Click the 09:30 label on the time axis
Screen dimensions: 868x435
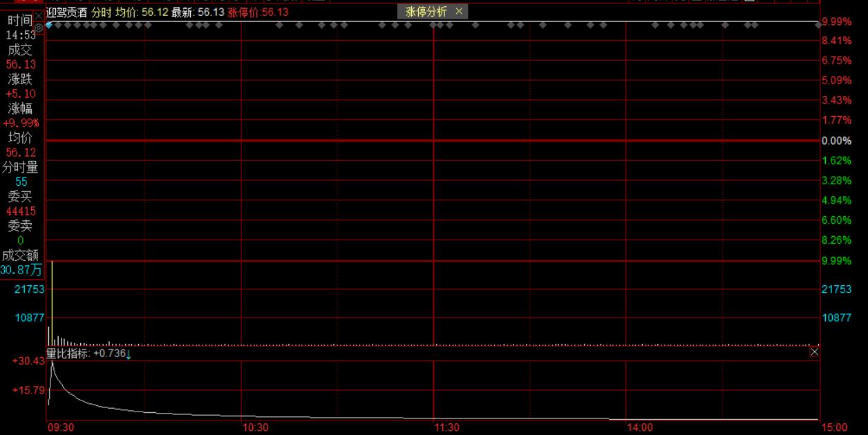point(62,428)
